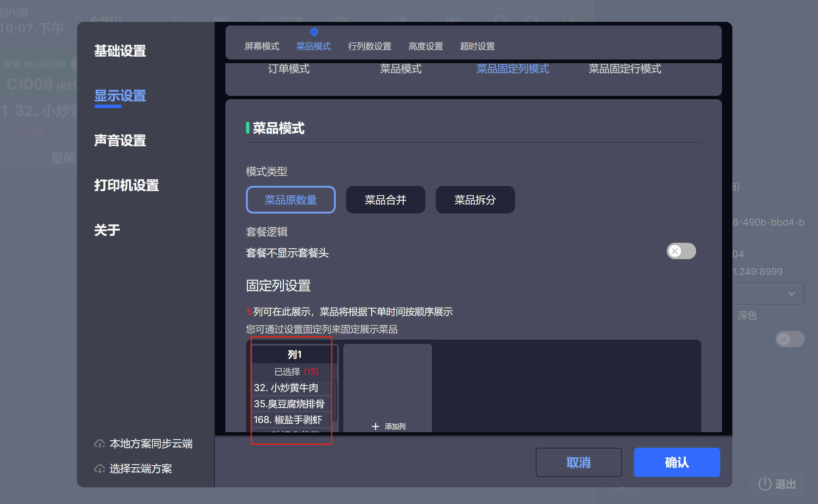The height and width of the screenshot is (504, 818).
Task: Select 显示设置 in the sidebar
Action: click(x=120, y=96)
